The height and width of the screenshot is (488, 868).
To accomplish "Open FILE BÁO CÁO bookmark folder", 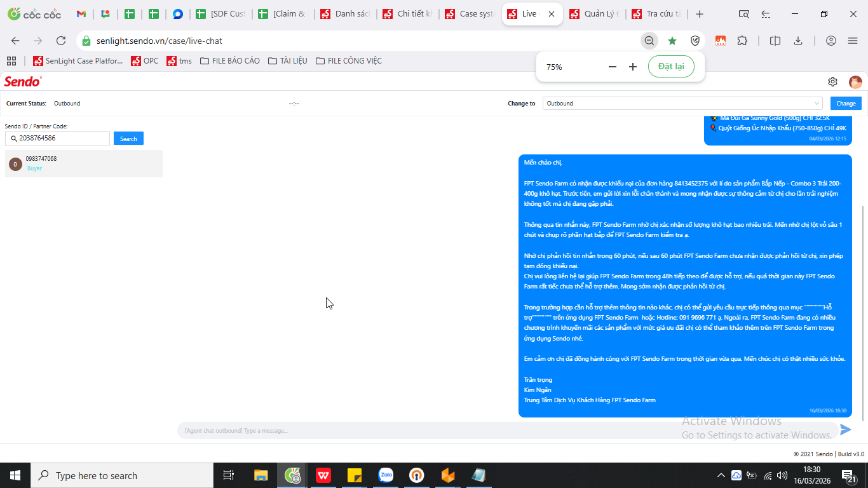I will tap(229, 61).
